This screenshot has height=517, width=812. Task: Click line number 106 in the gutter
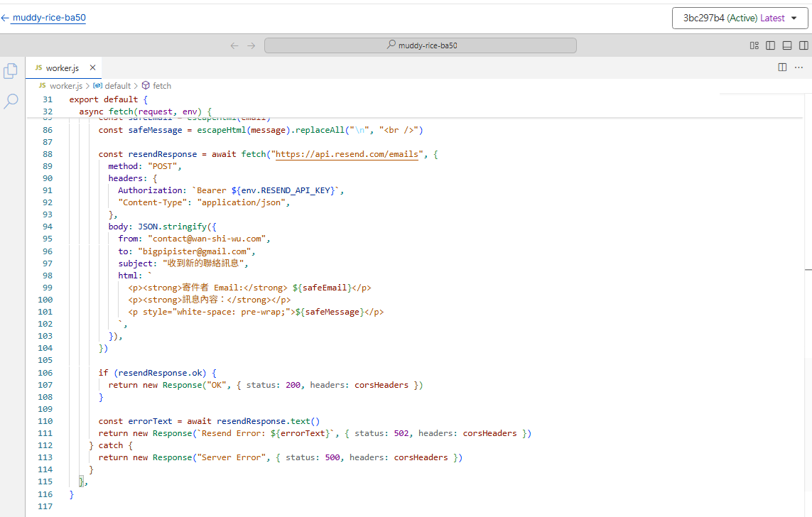pyautogui.click(x=45, y=373)
